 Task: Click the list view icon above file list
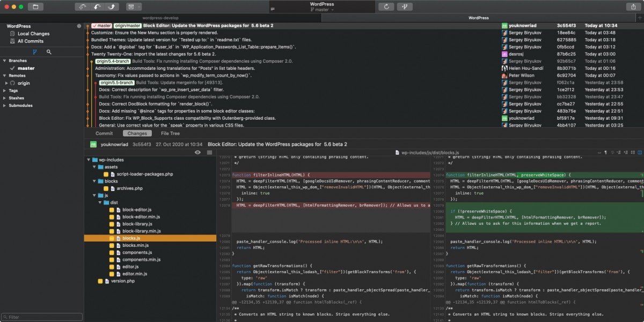click(x=209, y=152)
